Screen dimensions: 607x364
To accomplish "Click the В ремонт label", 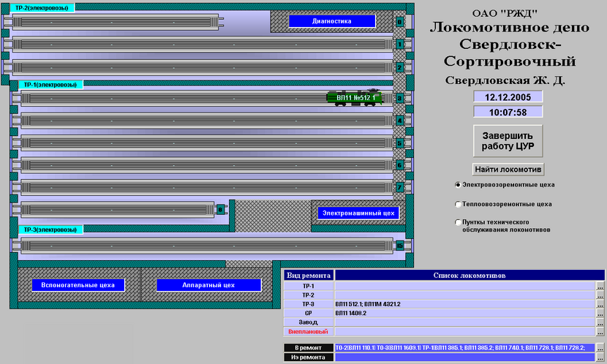I will click(308, 348).
